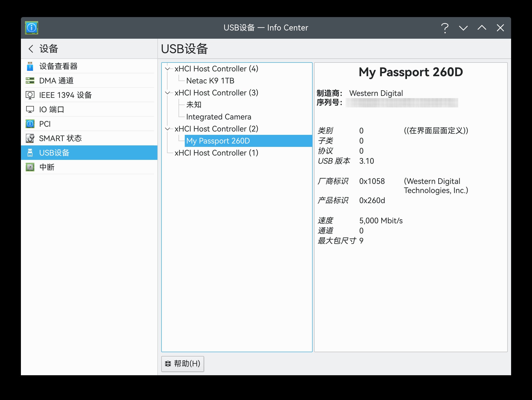The image size is (532, 400).
Task: Click the Western Digital manufacturer value
Action: [x=376, y=93]
